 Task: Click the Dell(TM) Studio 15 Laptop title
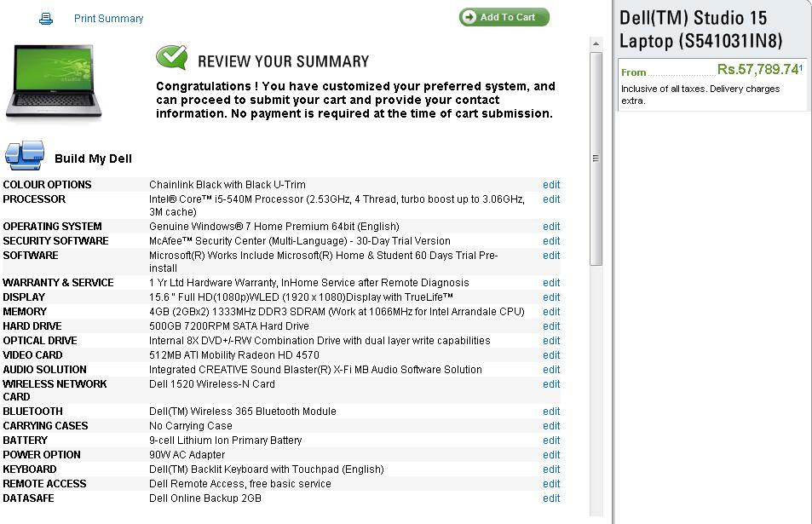tap(700, 30)
